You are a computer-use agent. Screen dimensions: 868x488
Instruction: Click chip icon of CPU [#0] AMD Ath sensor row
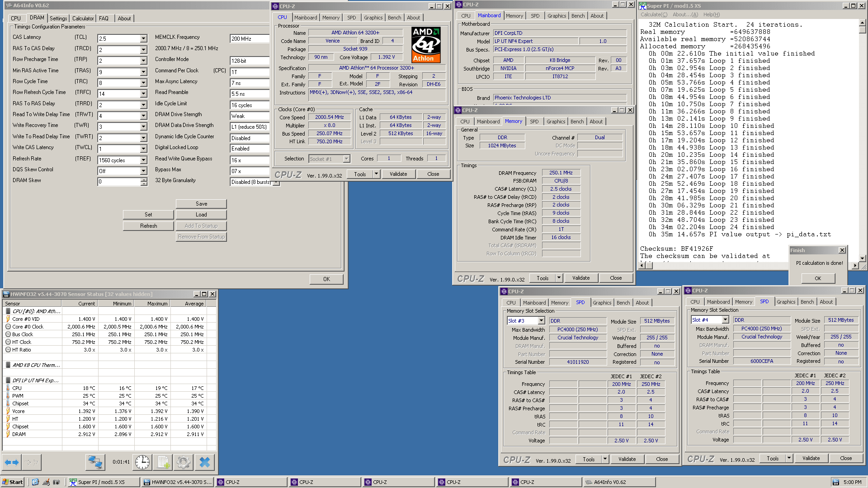tap(8, 311)
